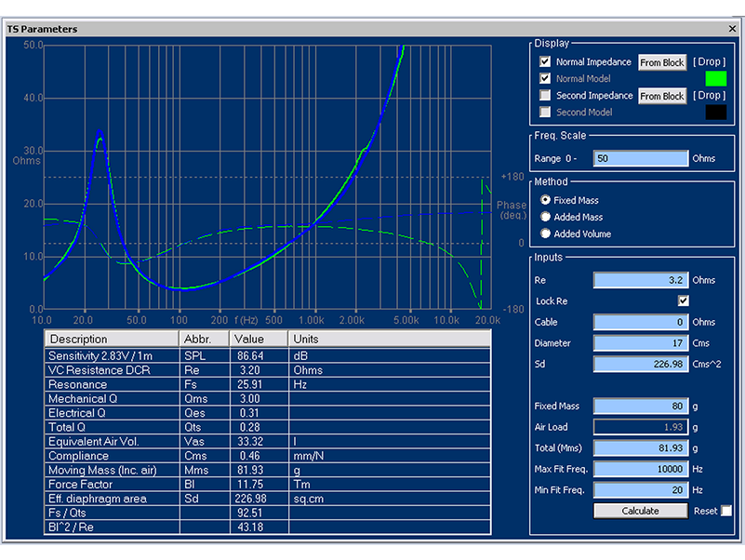Screen dimensions: 745x560
Task: Select the Fixed Mass method
Action: click(546, 200)
